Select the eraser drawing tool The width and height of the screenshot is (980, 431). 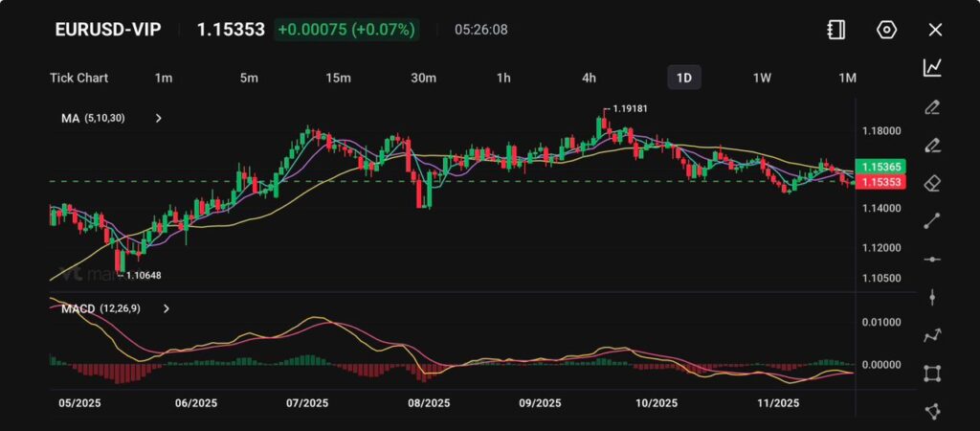932,183
